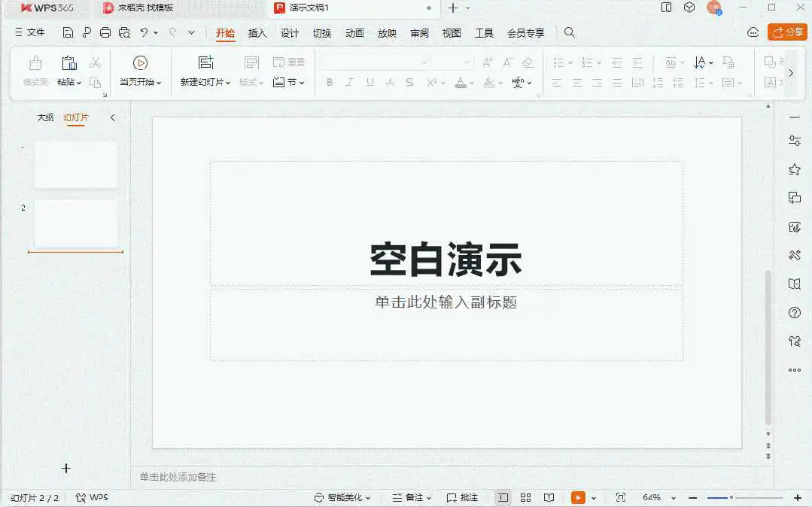Screen dimensions: 812x507
Task: Toggle Bold formatting
Action: pyautogui.click(x=330, y=82)
